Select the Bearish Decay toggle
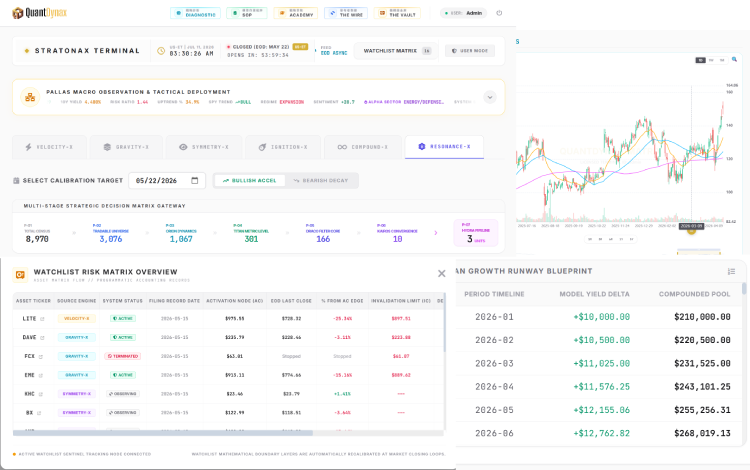This screenshot has width=750, height=470. 320,180
